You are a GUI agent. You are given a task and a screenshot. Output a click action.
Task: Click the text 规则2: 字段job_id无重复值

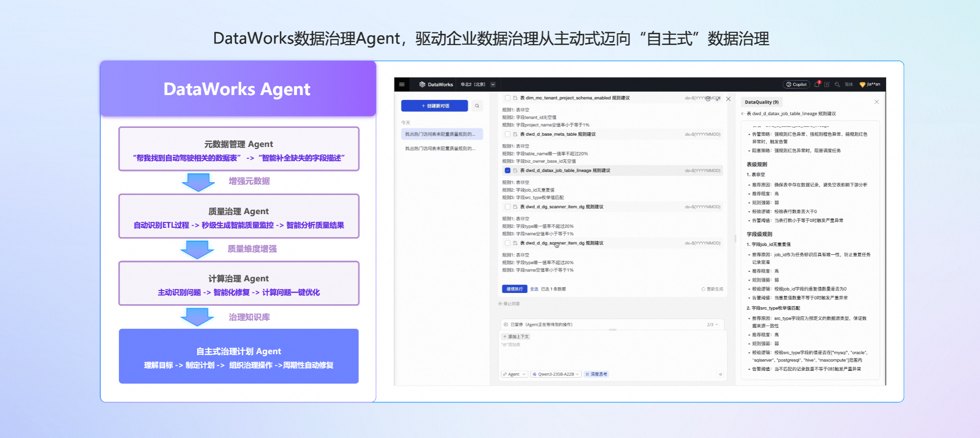(x=528, y=190)
